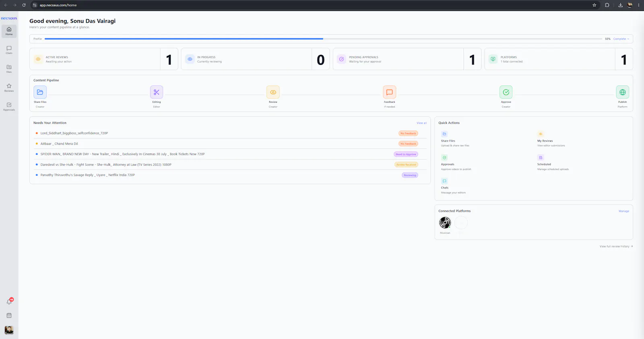Open user profile avatar in sidebar
Image resolution: width=644 pixels, height=339 pixels.
(9, 330)
